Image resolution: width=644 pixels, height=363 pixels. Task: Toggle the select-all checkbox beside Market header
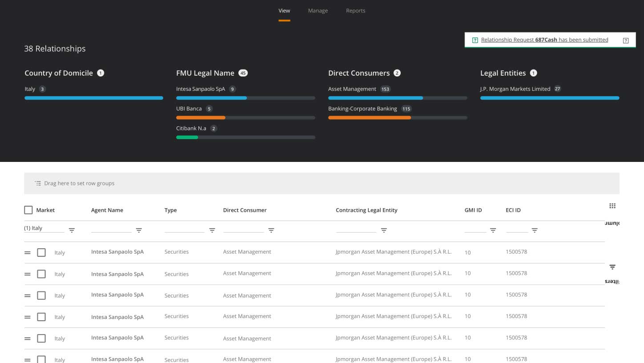tap(28, 210)
